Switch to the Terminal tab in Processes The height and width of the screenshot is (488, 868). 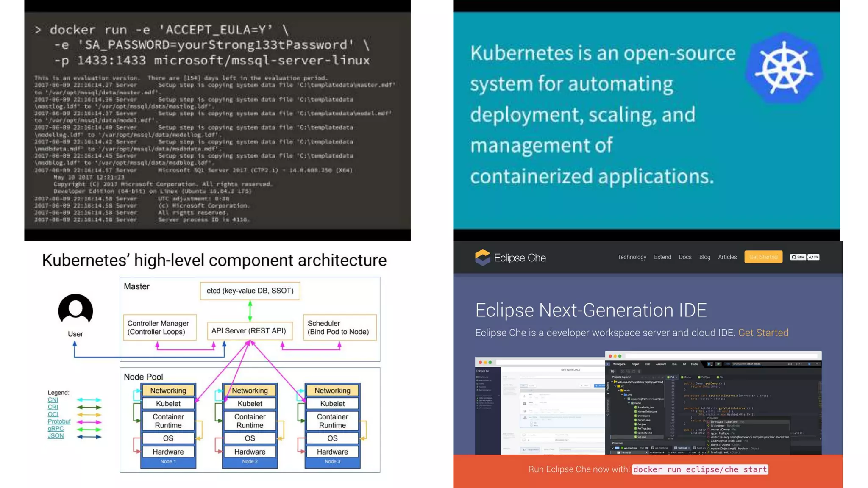click(682, 448)
